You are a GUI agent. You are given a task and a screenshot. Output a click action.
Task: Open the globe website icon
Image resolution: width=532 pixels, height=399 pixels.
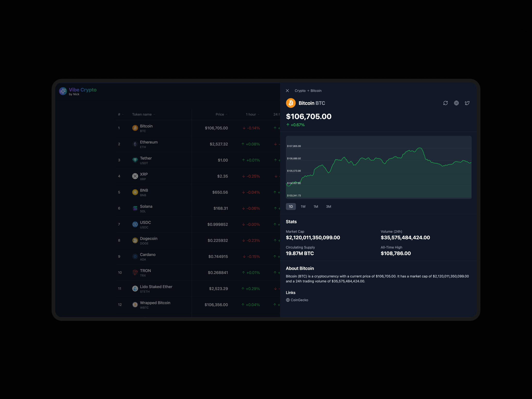pyautogui.click(x=456, y=103)
